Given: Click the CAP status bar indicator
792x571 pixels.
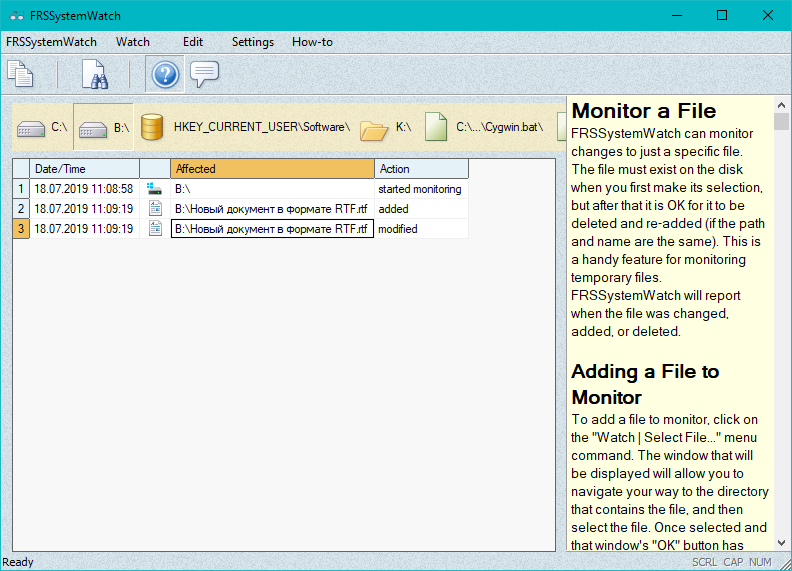Looking at the screenshot, I should [733, 562].
